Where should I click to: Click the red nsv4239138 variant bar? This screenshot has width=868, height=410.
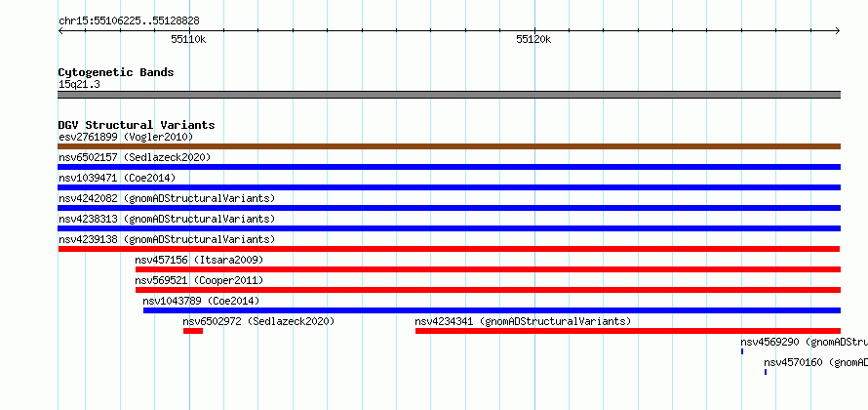coord(449,249)
